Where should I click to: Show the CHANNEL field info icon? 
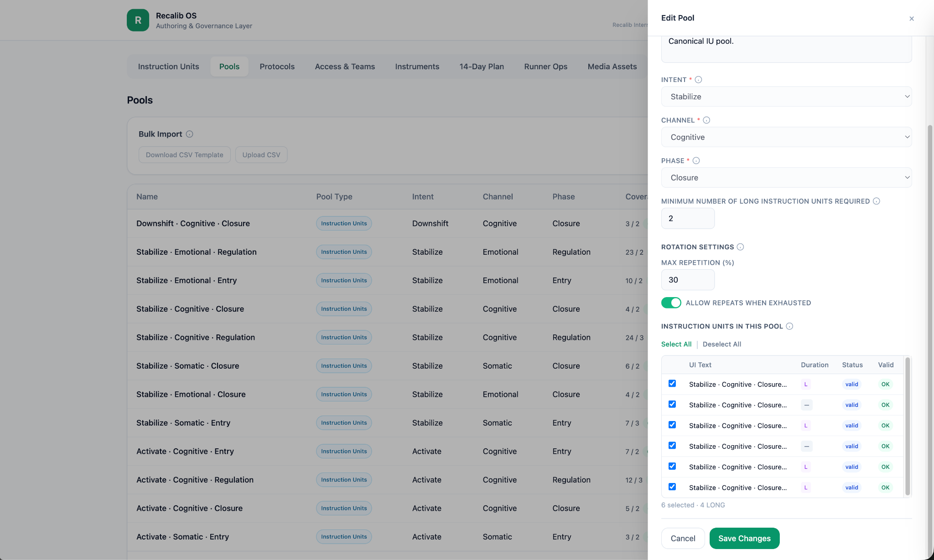(x=706, y=120)
